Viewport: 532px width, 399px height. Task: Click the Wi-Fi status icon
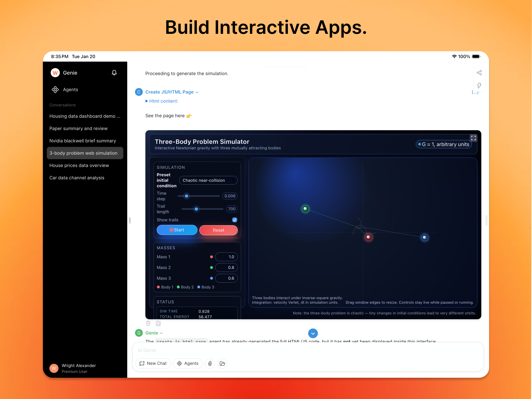454,56
